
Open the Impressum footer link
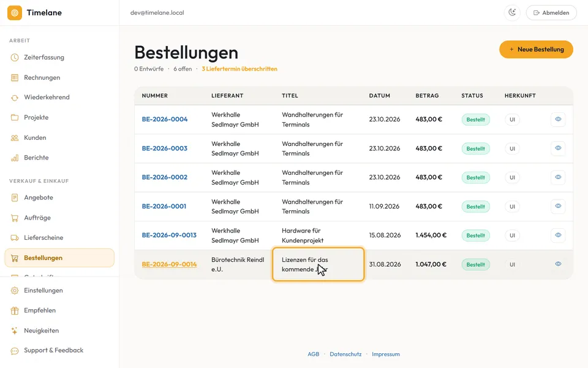[x=385, y=354]
